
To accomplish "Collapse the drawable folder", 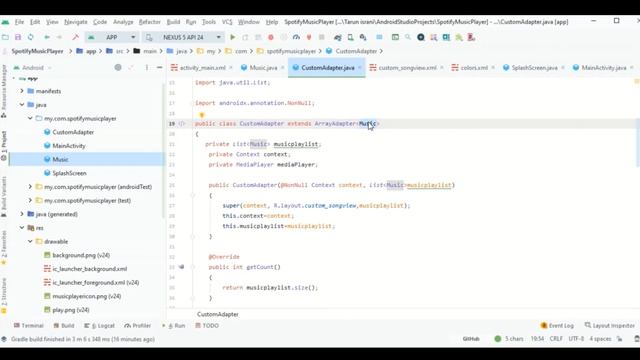I will [30, 241].
